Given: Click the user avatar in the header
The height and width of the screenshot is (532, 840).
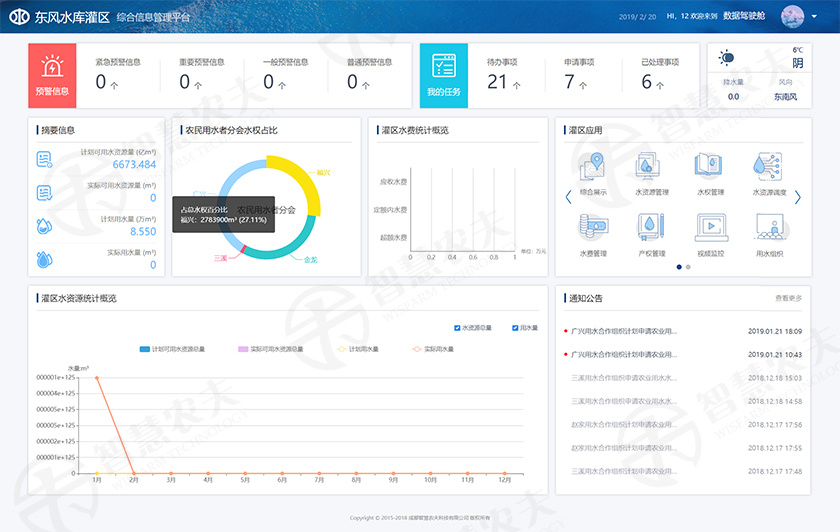Looking at the screenshot, I should [x=792, y=16].
